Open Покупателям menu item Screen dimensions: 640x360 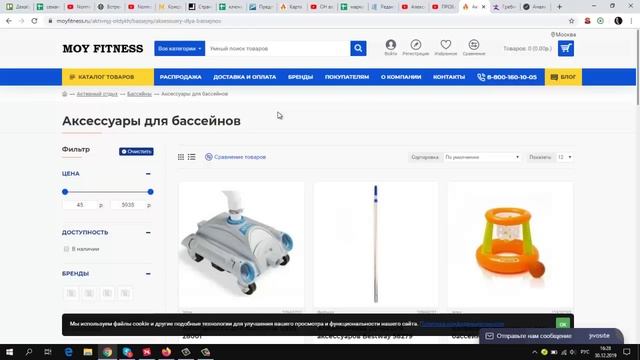(x=347, y=77)
